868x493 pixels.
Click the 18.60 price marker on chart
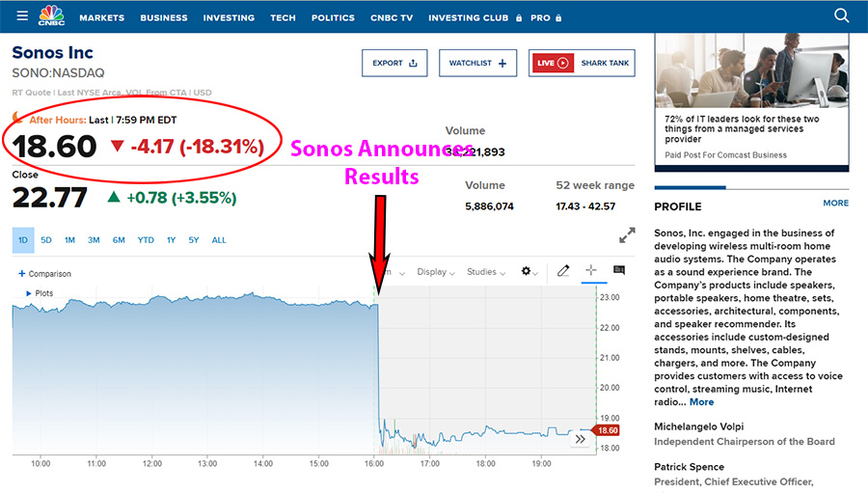coord(606,430)
